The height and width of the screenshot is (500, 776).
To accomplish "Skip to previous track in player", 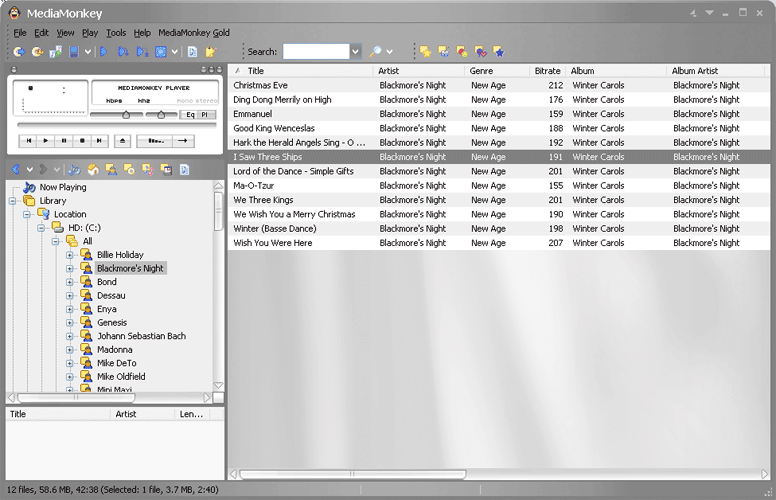I will click(x=29, y=141).
